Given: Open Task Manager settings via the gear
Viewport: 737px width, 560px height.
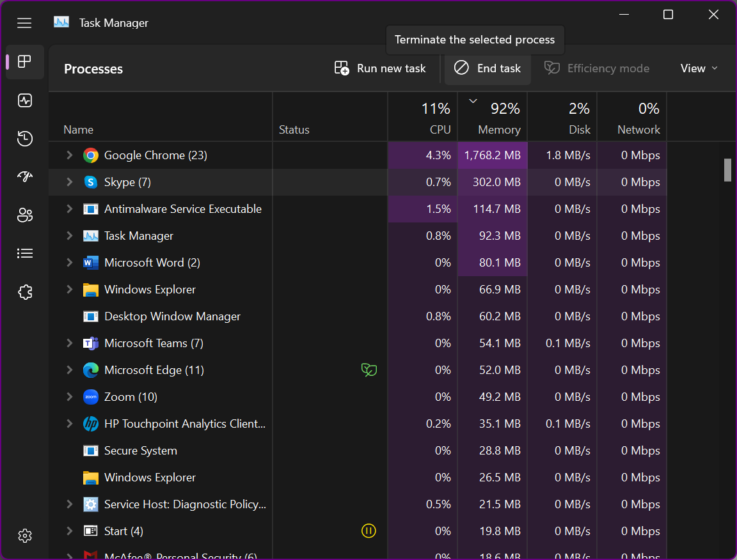Looking at the screenshot, I should click(24, 536).
